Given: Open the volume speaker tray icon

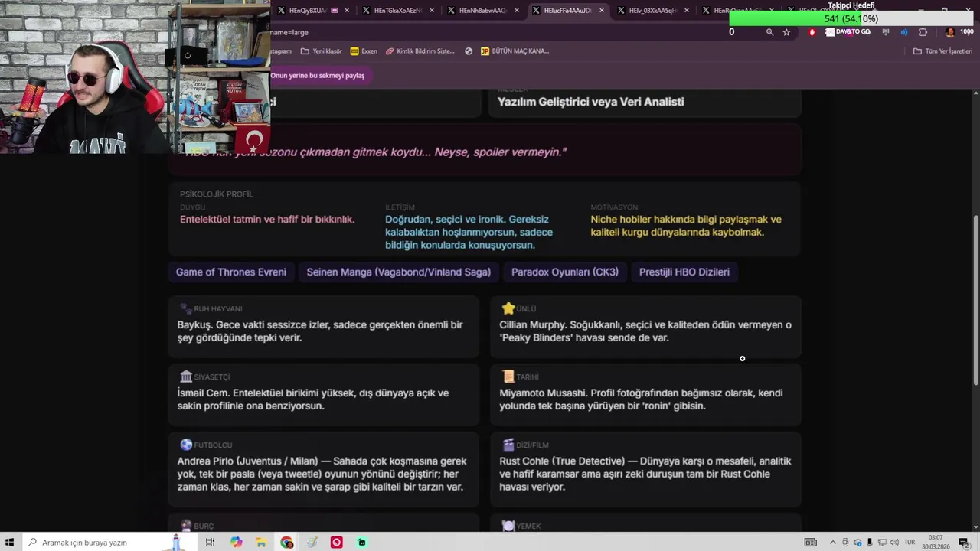Looking at the screenshot, I should pos(893,543).
